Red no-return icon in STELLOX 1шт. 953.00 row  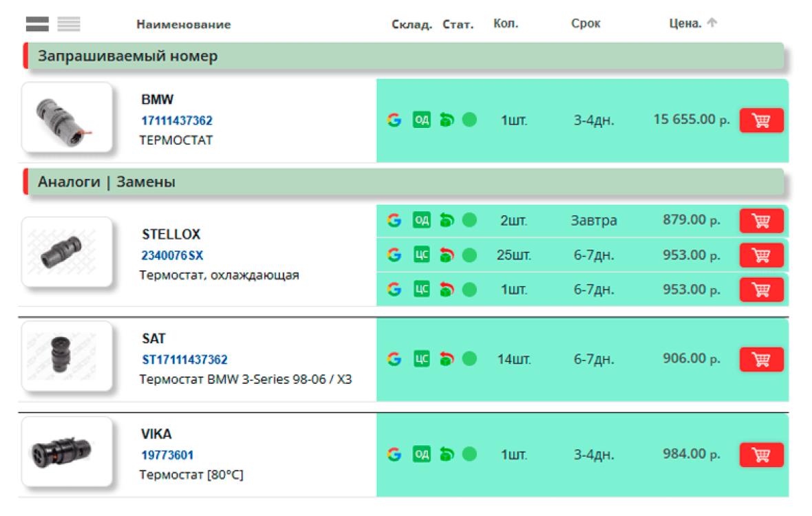tap(447, 290)
